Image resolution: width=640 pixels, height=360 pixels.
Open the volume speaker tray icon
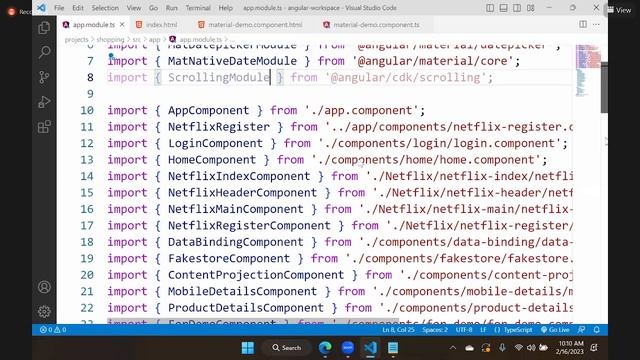point(531,348)
